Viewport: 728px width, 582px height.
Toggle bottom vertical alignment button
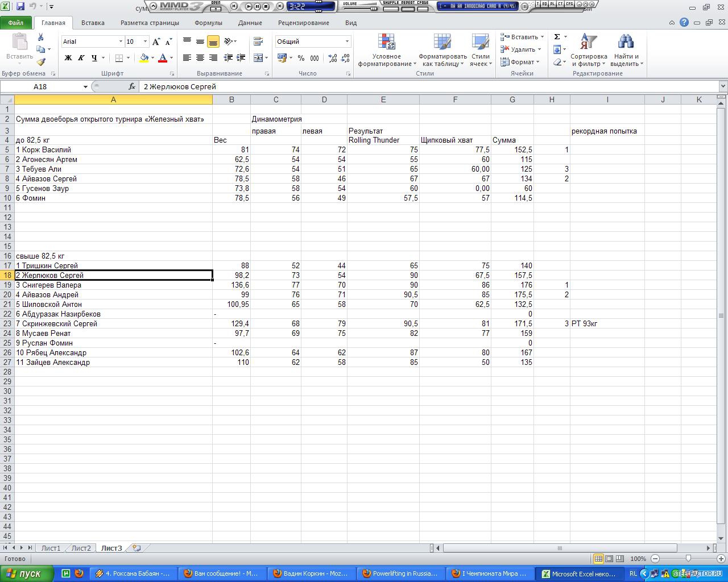pos(213,41)
